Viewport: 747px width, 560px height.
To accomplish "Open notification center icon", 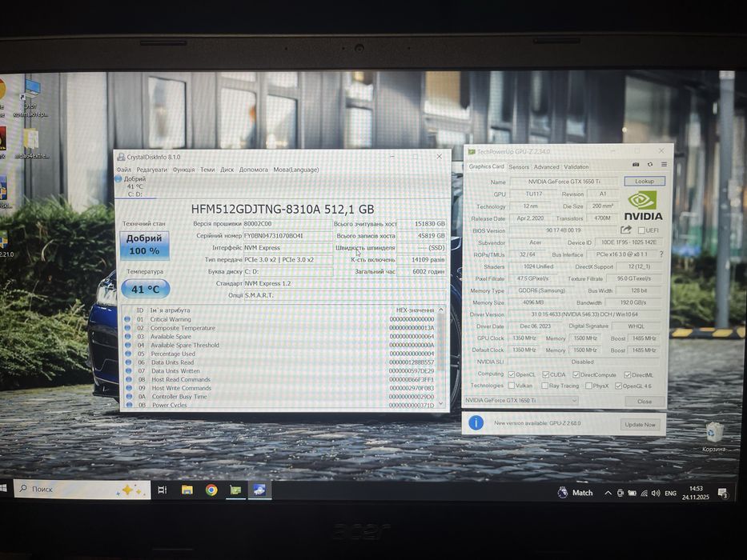I will coord(723,494).
